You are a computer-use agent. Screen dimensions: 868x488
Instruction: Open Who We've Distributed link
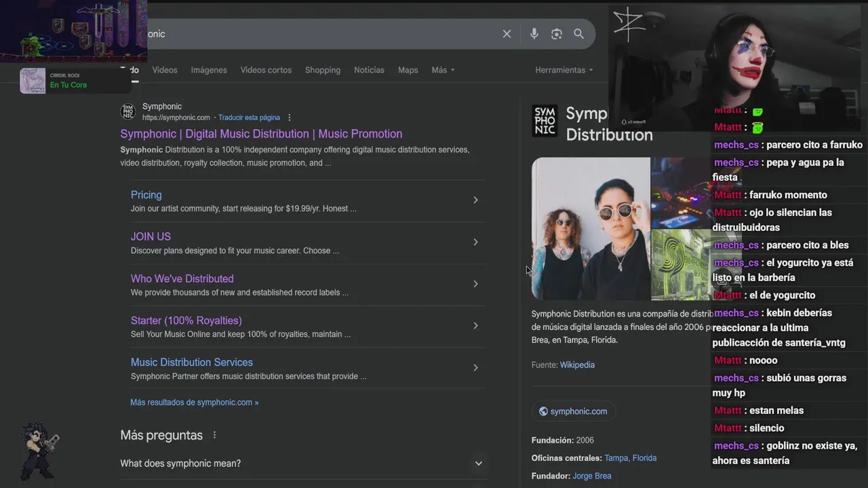pyautogui.click(x=182, y=279)
